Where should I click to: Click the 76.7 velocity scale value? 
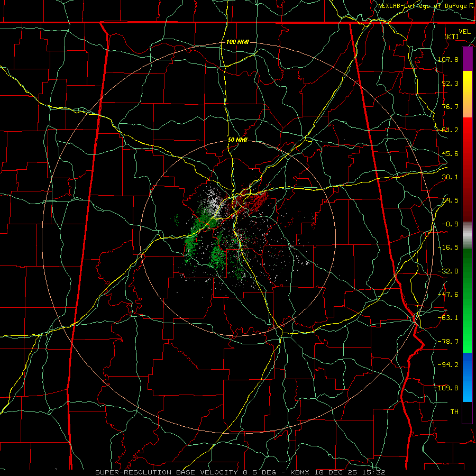[450, 106]
